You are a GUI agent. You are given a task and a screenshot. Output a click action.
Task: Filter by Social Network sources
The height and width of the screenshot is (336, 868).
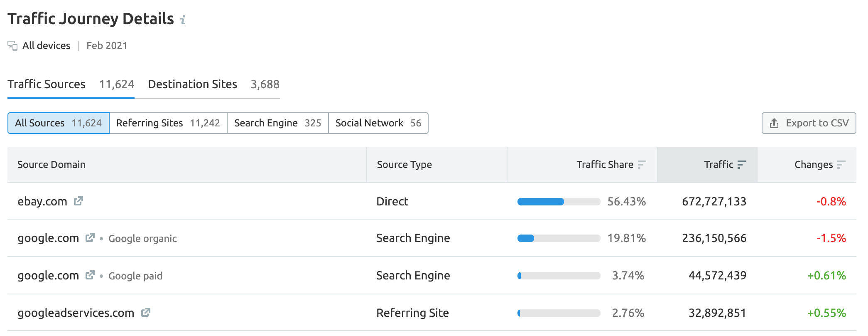[378, 123]
